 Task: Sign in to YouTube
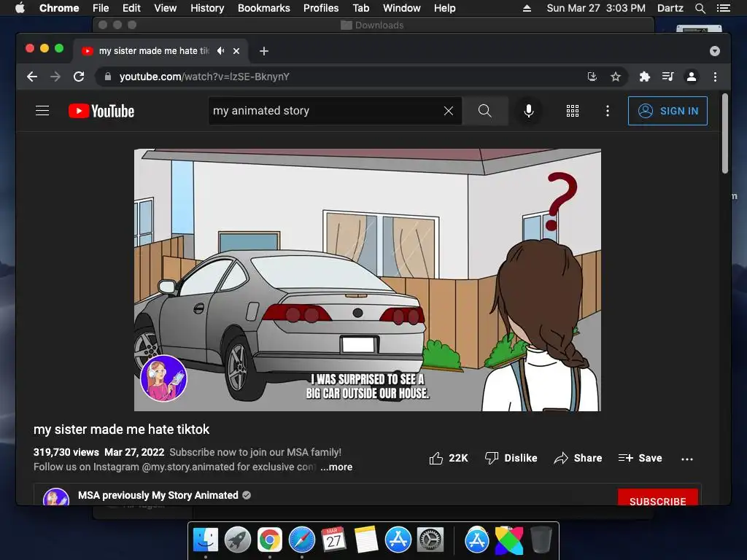coord(667,111)
